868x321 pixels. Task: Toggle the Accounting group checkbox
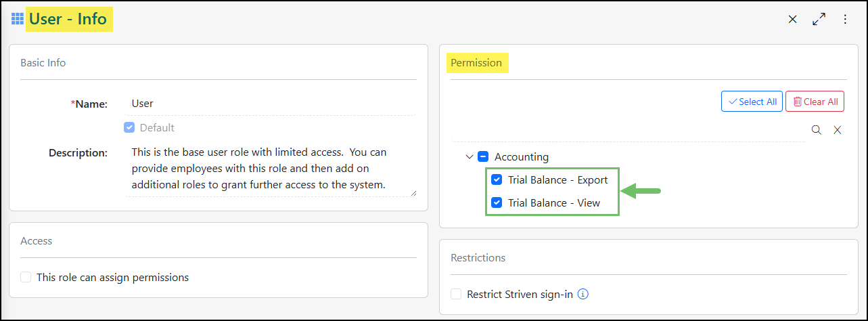click(483, 156)
